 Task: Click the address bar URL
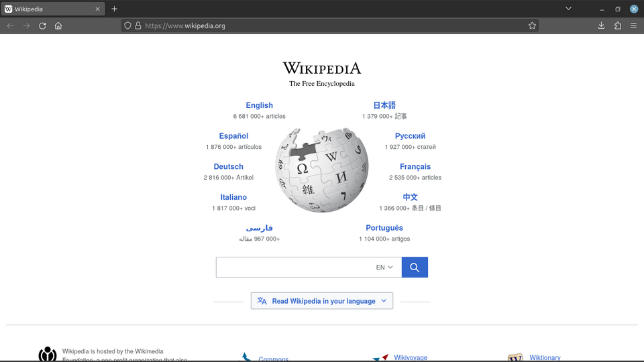point(185,25)
